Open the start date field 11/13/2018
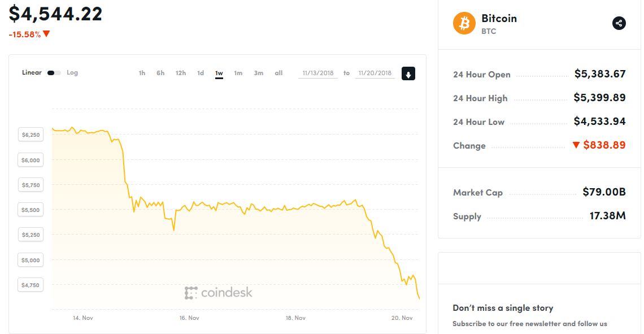The image size is (644, 334). click(318, 73)
